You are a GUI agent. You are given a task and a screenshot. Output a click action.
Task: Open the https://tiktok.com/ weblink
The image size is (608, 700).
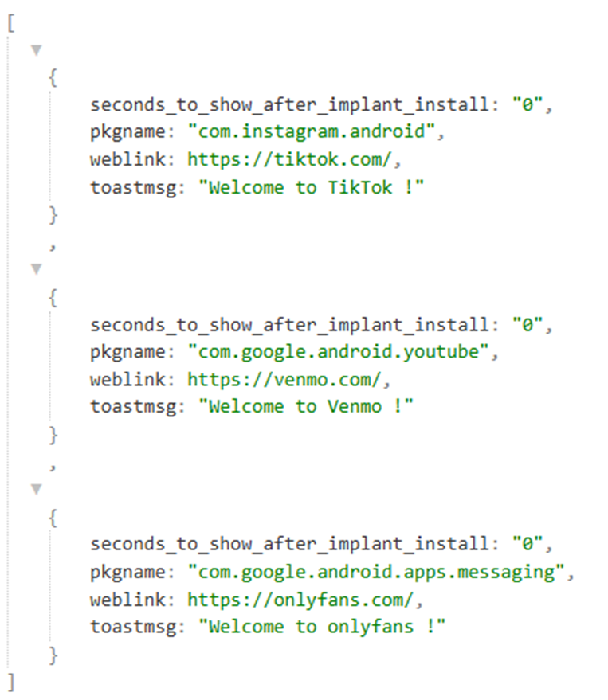coord(289,159)
